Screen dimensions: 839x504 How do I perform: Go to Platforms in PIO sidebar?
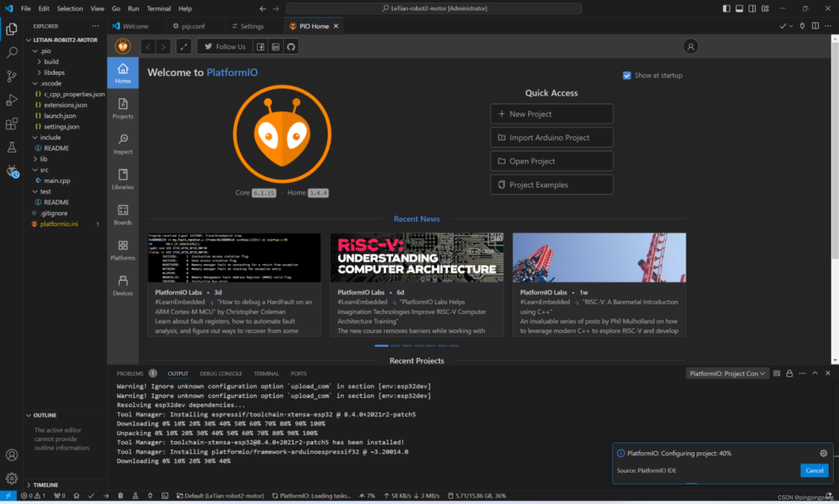123,250
